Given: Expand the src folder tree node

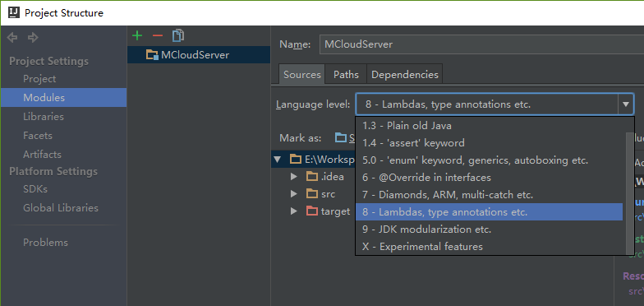Looking at the screenshot, I should 294,194.
